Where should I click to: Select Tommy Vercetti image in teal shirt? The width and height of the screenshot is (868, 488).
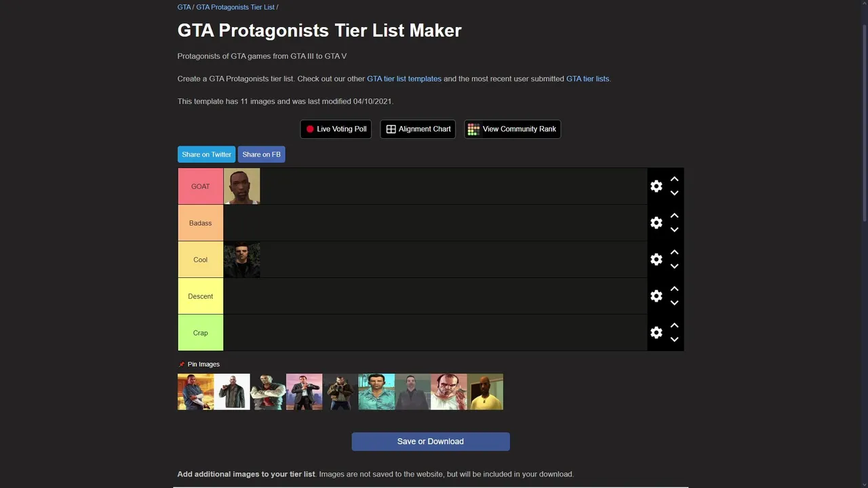pos(376,392)
